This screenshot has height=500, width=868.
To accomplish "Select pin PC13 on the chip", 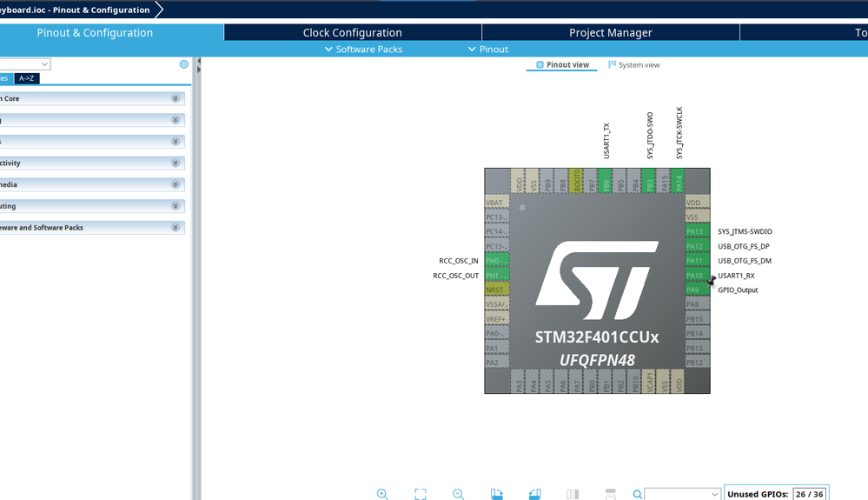I will tap(496, 217).
